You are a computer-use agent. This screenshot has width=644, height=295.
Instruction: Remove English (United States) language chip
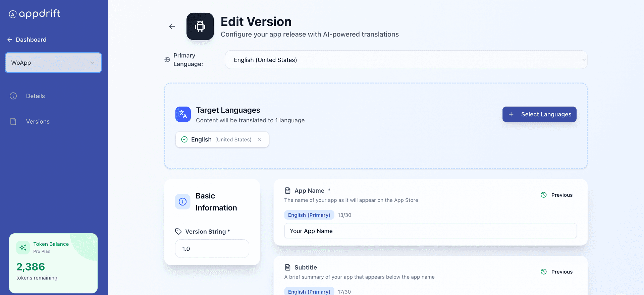pos(259,139)
